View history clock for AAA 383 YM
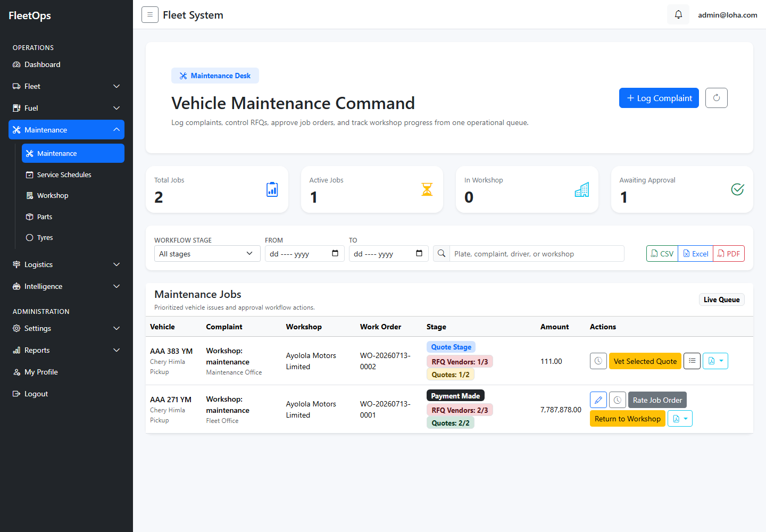 click(x=598, y=361)
